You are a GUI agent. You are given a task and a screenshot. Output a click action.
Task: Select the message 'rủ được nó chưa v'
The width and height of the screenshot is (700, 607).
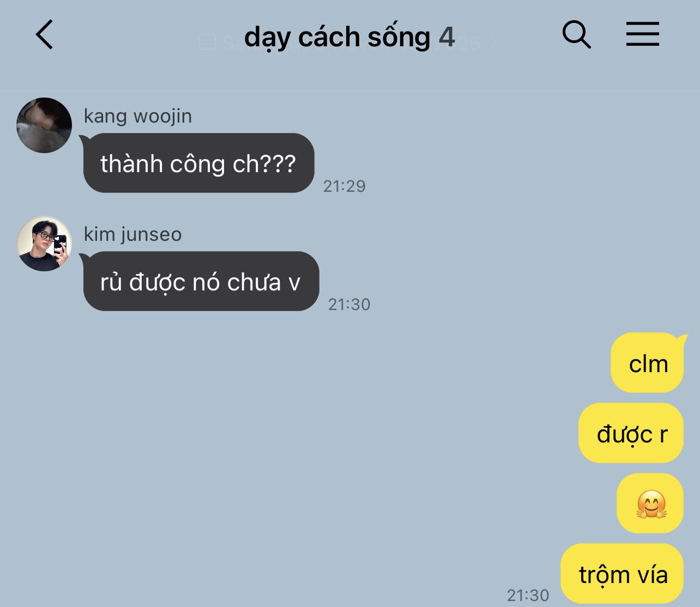click(201, 281)
